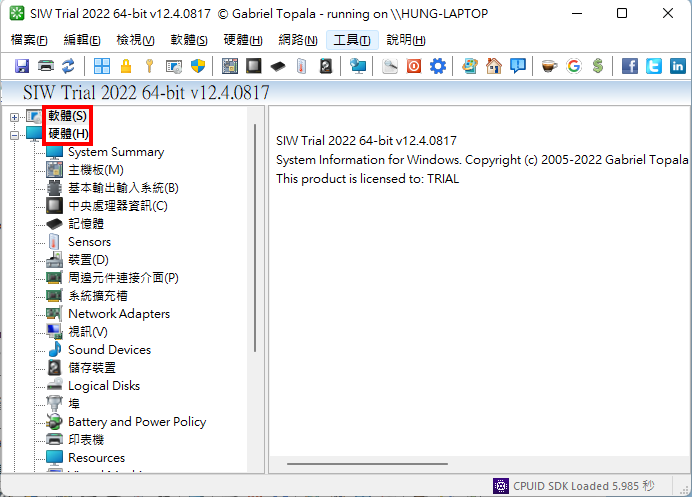
Task: Select 系統擴充槽 in the tree
Action: 98,296
